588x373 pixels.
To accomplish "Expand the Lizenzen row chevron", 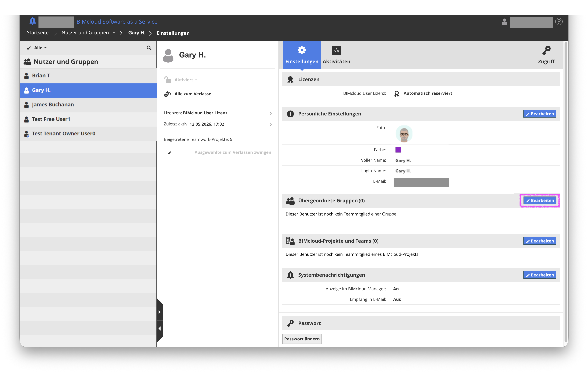I will pyautogui.click(x=271, y=113).
